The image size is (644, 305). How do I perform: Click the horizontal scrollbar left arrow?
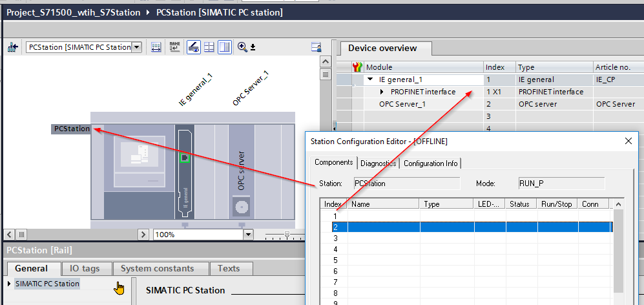10,235
